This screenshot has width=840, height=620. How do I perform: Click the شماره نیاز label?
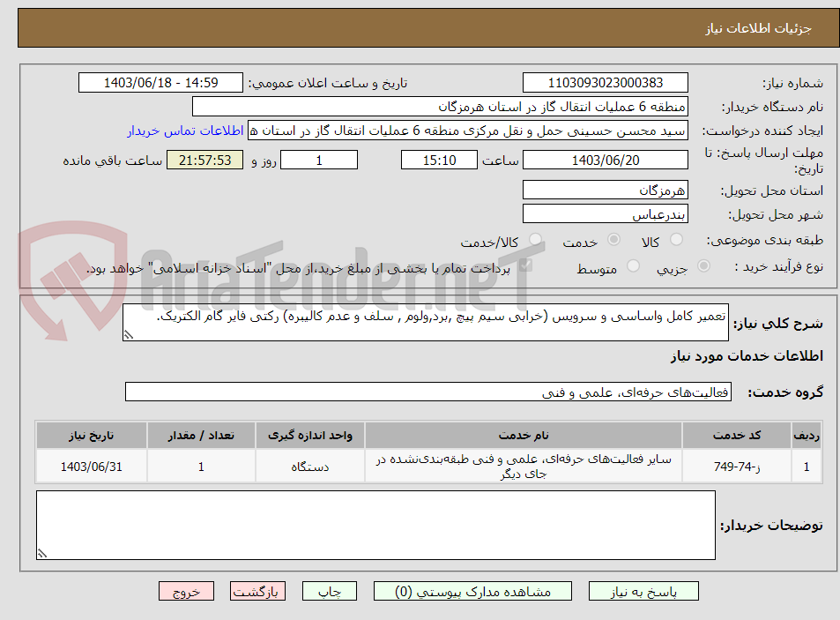click(x=793, y=83)
